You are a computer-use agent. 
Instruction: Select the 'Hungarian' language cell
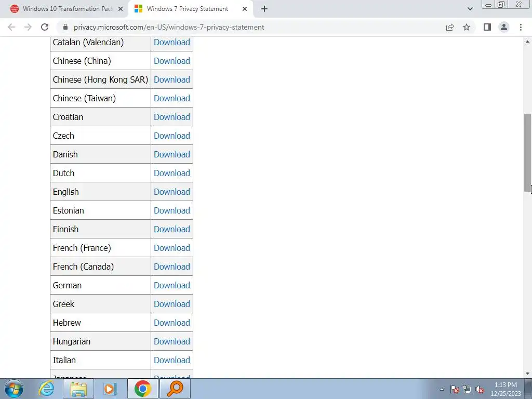point(100,341)
